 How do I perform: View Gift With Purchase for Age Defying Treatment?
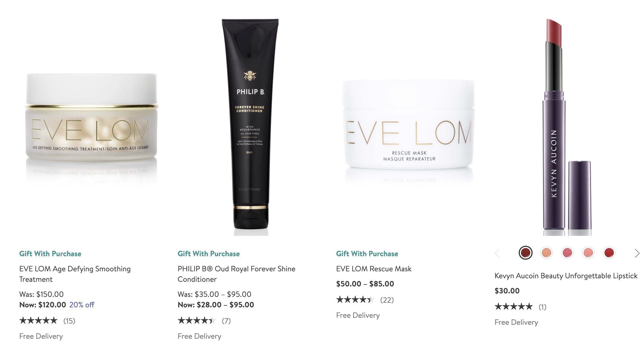50,254
